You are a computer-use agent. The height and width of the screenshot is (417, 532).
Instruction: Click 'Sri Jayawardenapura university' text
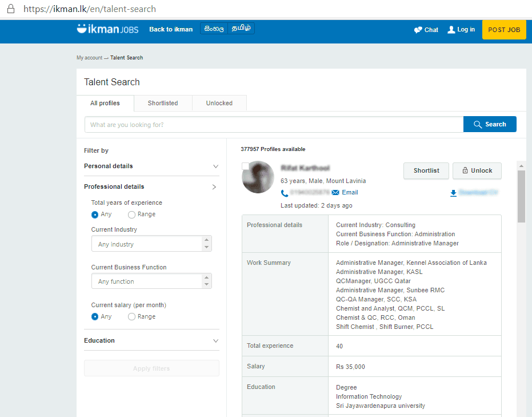pyautogui.click(x=381, y=406)
